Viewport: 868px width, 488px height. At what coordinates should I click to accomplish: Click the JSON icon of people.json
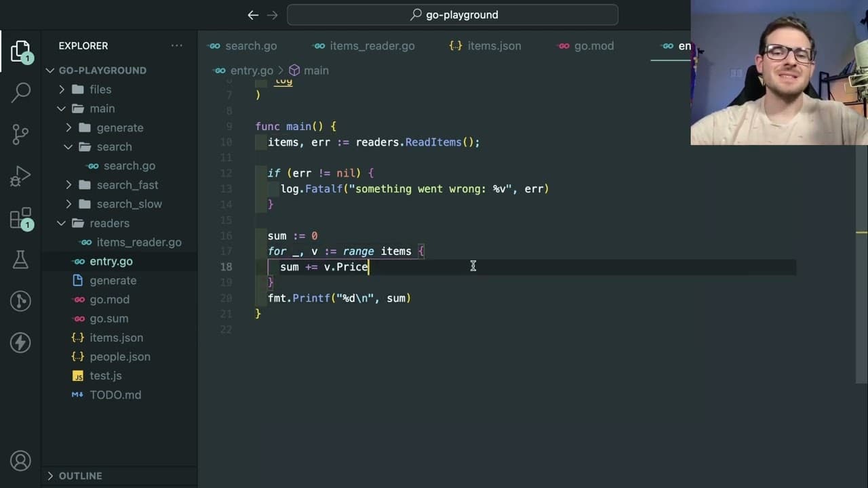point(78,357)
